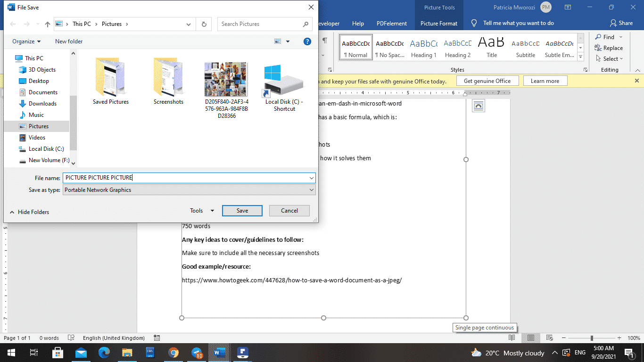The image size is (644, 362).
Task: Click the Back arrow in File Save dialog
Action: click(x=13, y=24)
